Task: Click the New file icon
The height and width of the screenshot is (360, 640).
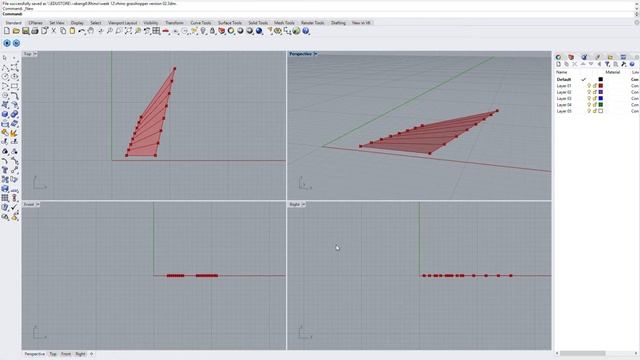Action: [x=7, y=31]
